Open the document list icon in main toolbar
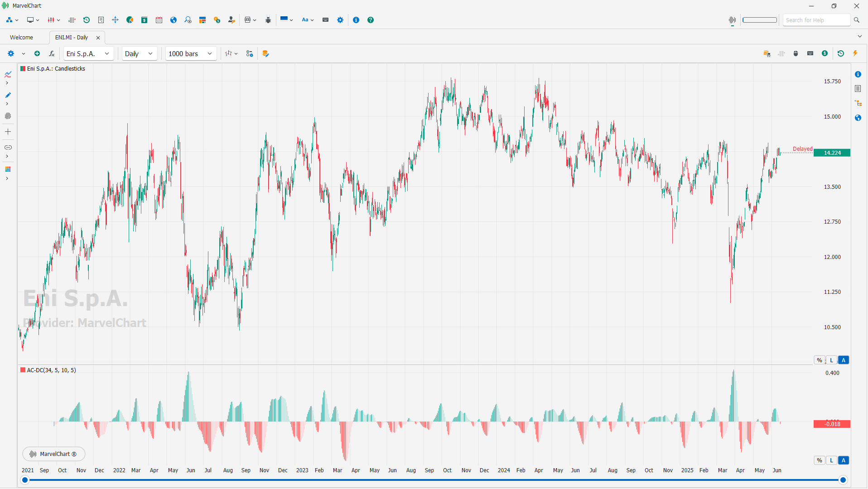868x489 pixels. (x=101, y=20)
